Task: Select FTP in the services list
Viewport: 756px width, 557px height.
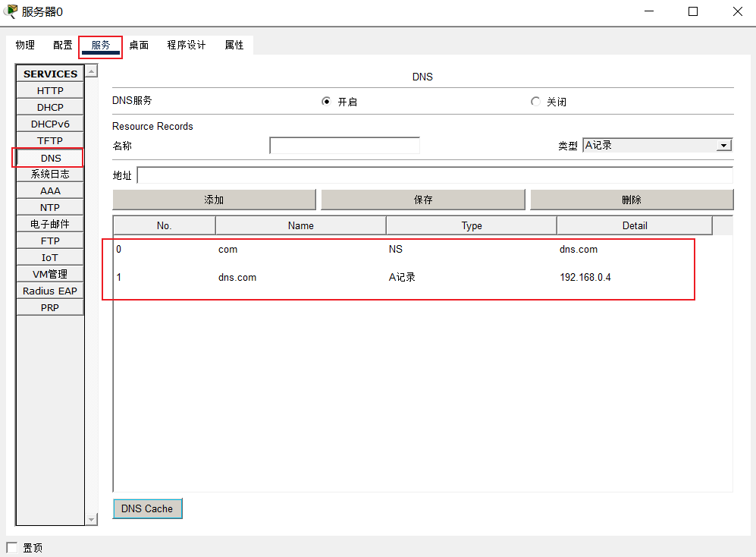Action: coord(50,241)
